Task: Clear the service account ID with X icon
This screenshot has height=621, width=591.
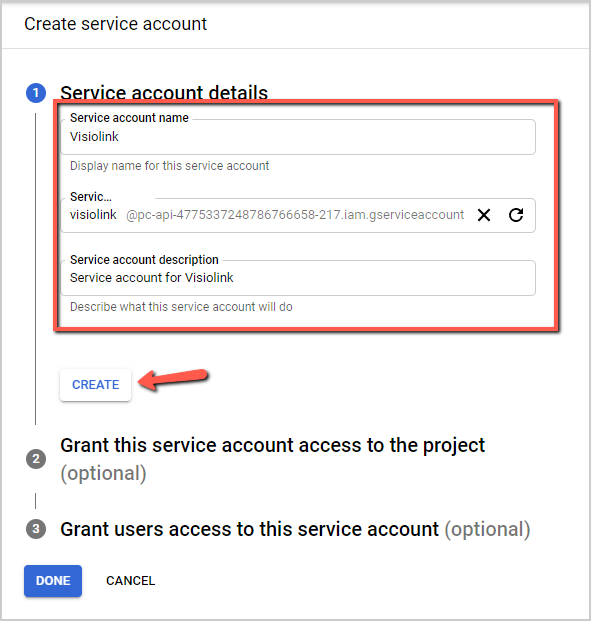Action: point(484,215)
